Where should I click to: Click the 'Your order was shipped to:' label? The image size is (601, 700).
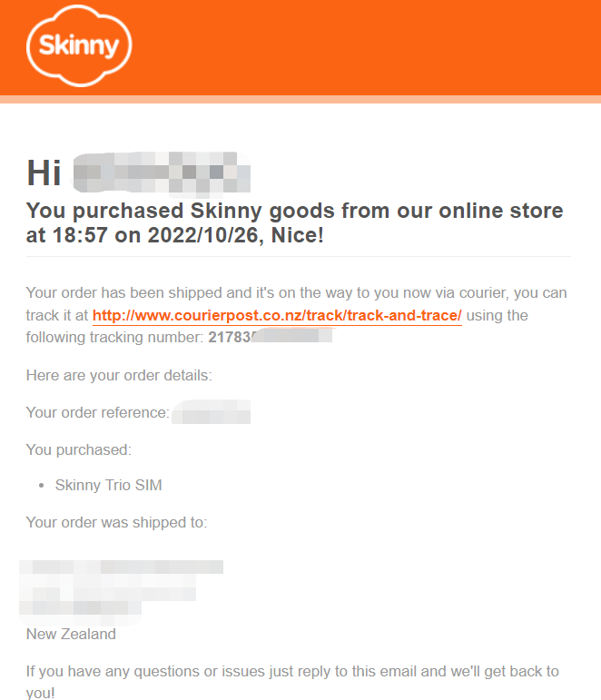116,522
